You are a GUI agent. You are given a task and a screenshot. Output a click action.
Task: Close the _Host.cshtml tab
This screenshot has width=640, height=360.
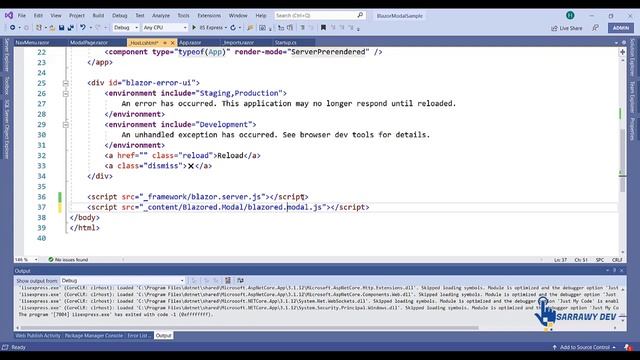click(172, 42)
